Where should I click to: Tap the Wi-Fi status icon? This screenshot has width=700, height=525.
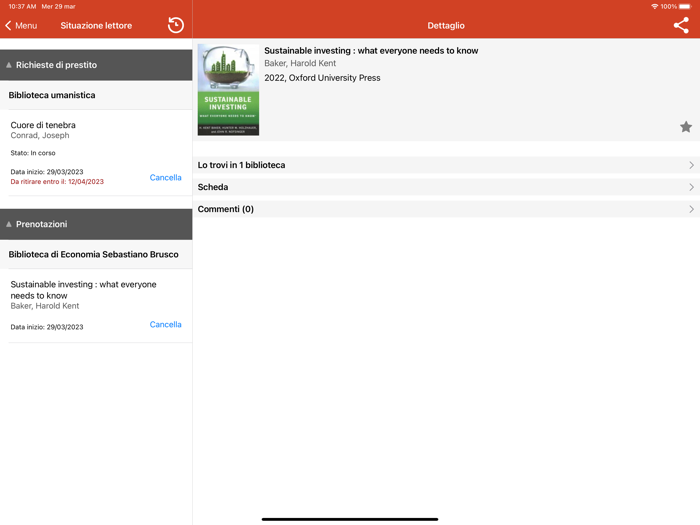(x=655, y=6)
